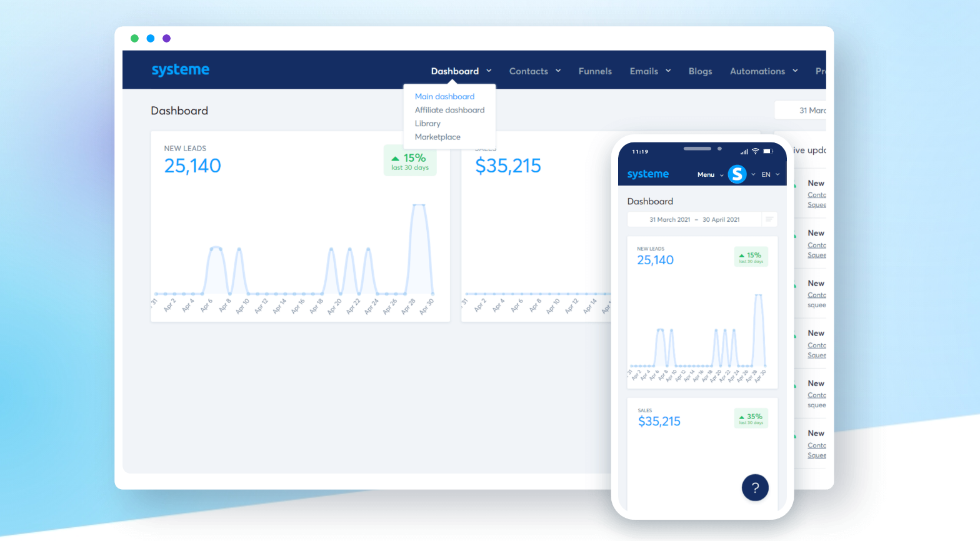This screenshot has height=541, width=980.
Task: Click the 25,140 new leads value on desktop
Action: click(192, 166)
